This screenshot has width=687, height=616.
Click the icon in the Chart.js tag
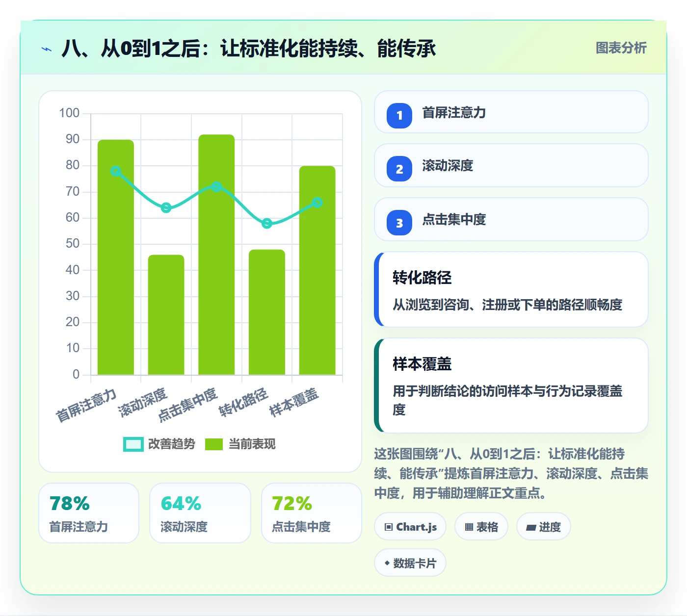(389, 527)
